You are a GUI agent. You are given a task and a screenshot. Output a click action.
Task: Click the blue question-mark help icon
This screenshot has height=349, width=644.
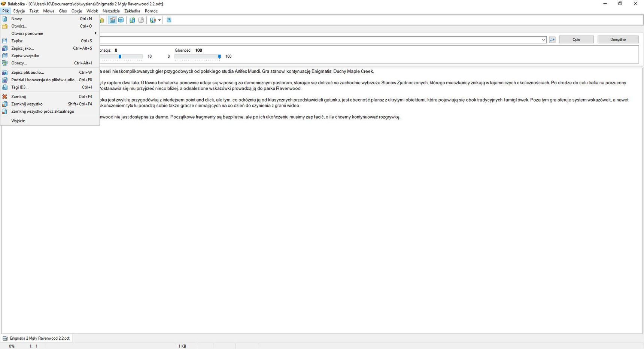(169, 20)
